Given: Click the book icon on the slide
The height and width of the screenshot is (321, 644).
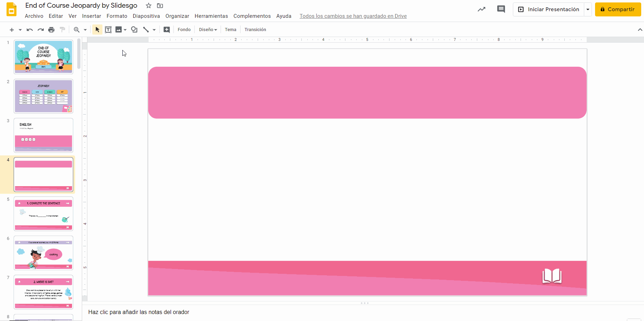Looking at the screenshot, I should [x=552, y=276].
